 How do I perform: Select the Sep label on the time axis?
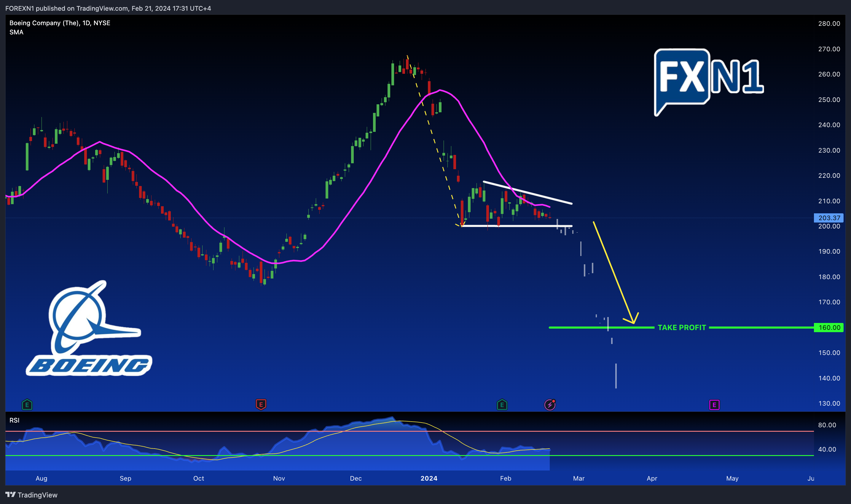tap(125, 478)
